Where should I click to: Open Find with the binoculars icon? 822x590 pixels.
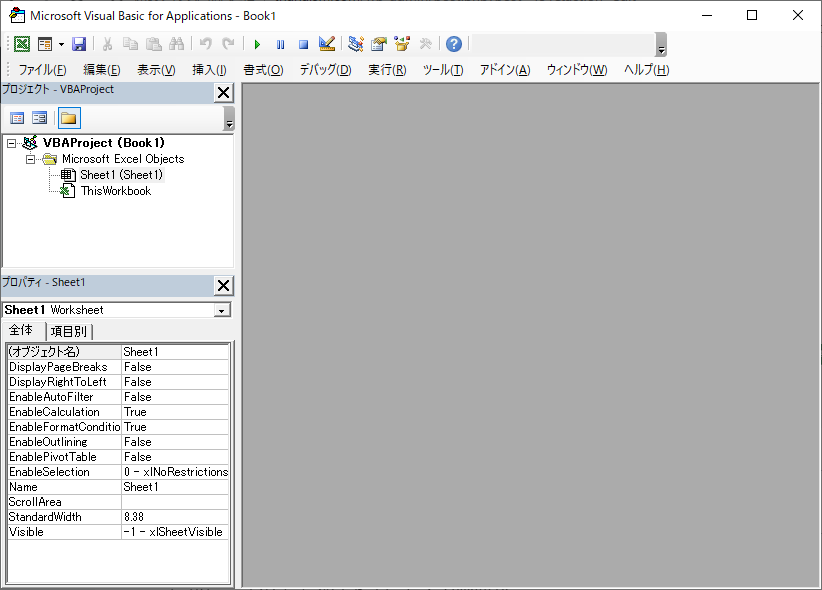[x=176, y=44]
